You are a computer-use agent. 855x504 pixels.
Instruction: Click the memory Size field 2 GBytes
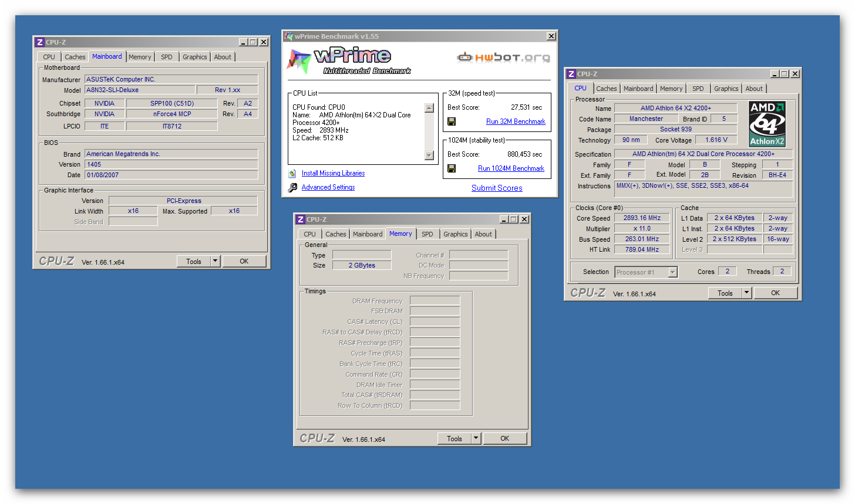point(362,265)
